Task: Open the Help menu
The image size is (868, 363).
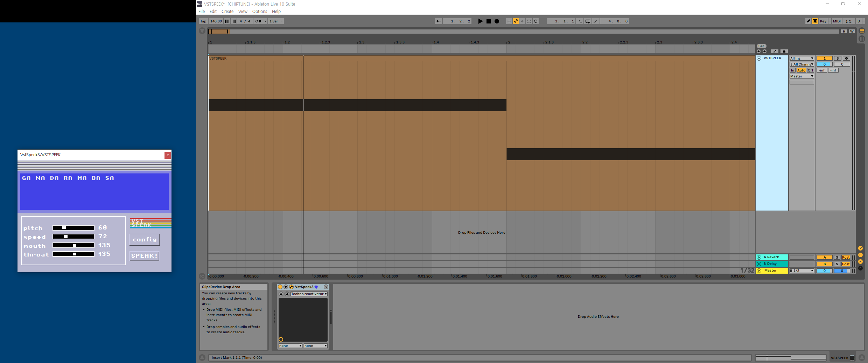Action: (x=276, y=12)
